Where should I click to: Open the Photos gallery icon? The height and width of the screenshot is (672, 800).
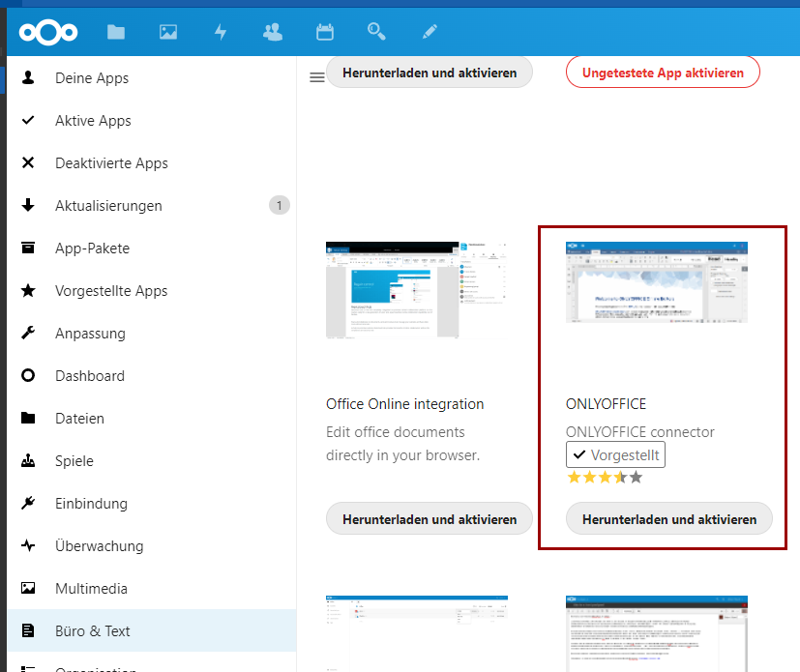tap(168, 32)
